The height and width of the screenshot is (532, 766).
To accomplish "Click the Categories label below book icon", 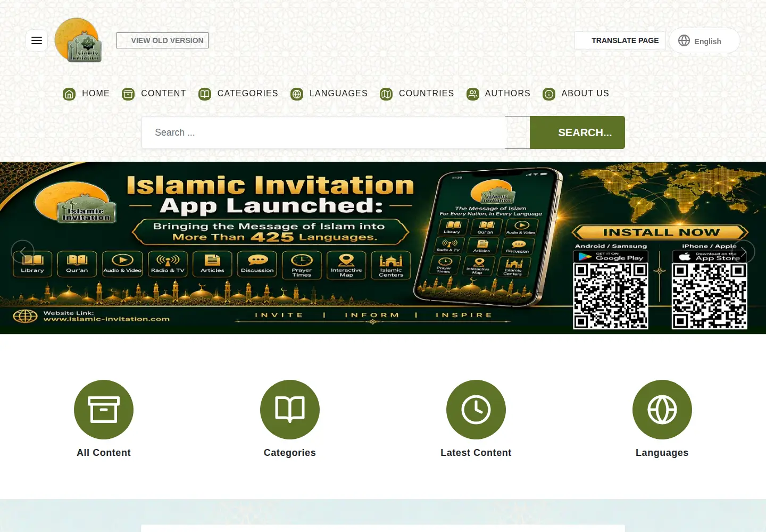I will click(x=290, y=453).
